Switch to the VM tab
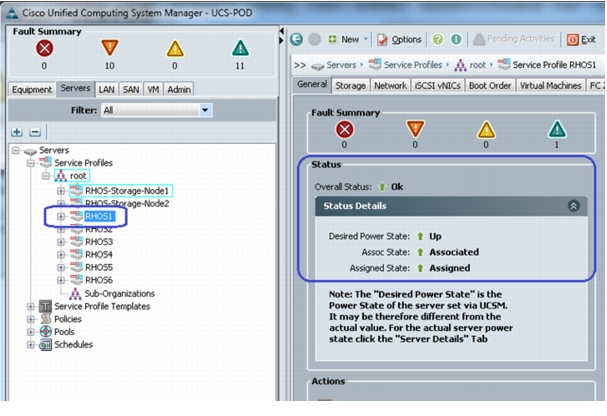The height and width of the screenshot is (416, 607). (153, 89)
